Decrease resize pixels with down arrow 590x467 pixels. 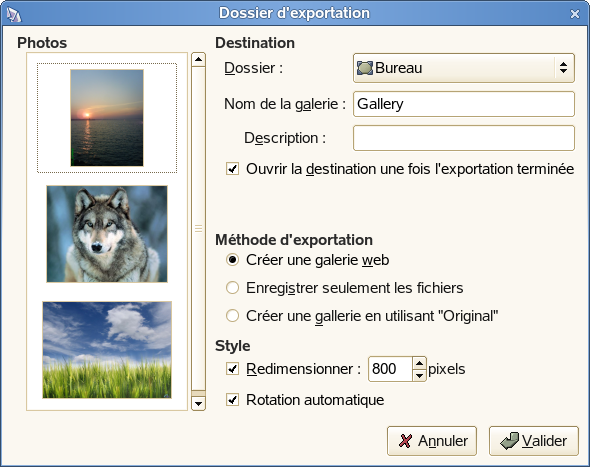(419, 375)
